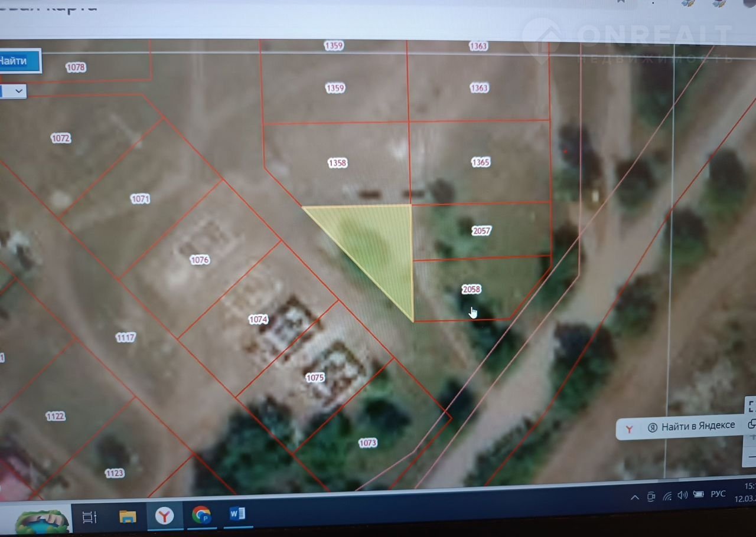The height and width of the screenshot is (537, 756).
Task: Select land parcel labeled 2058
Action: (471, 289)
